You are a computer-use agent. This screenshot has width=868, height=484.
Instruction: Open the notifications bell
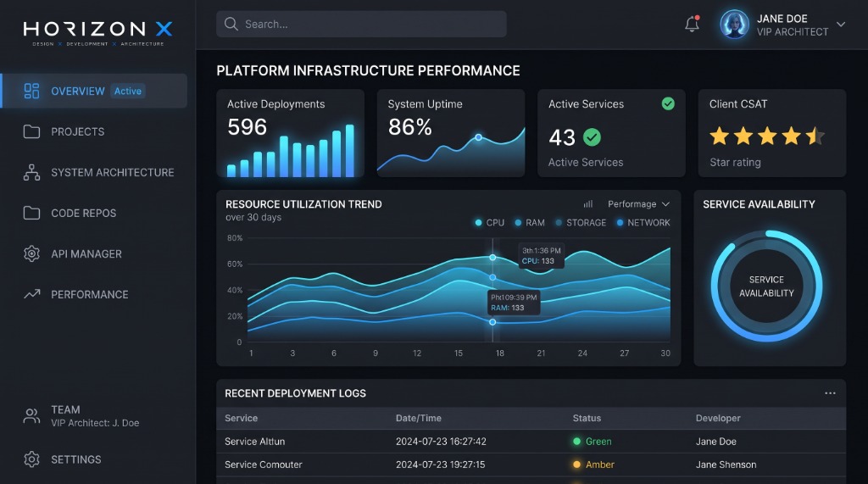[x=692, y=24]
